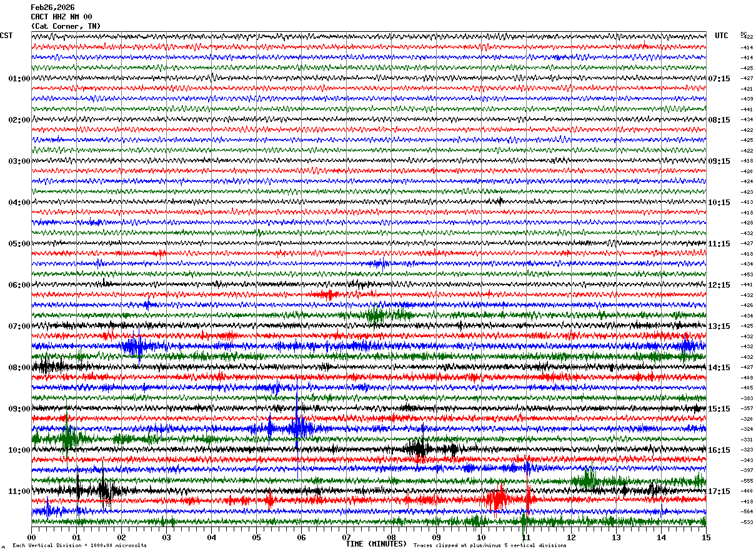Click "Traces clipped at plus/minus 5 vertical divisions" note

pyautogui.click(x=490, y=545)
